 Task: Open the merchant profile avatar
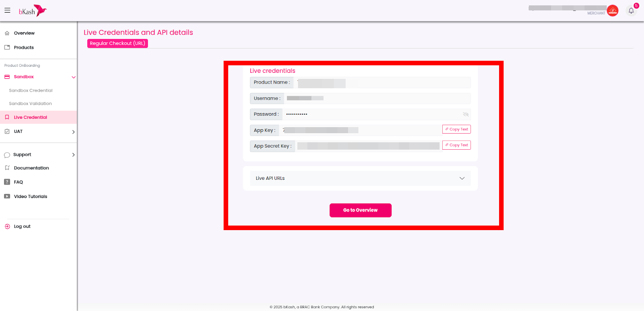[x=613, y=11]
